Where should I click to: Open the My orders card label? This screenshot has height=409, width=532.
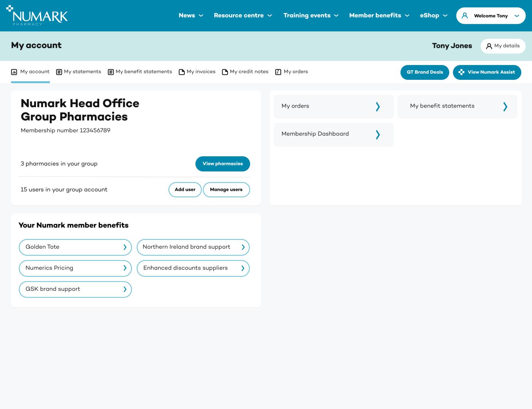295,106
